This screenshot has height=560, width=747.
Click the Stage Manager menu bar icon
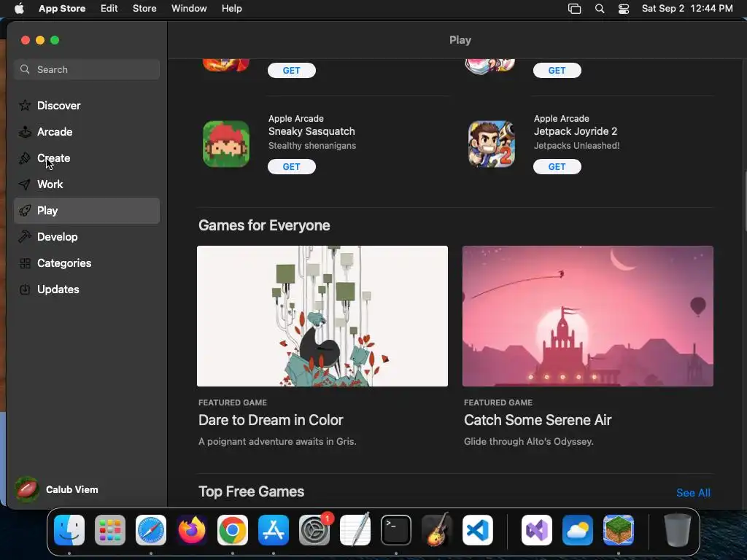click(x=575, y=9)
